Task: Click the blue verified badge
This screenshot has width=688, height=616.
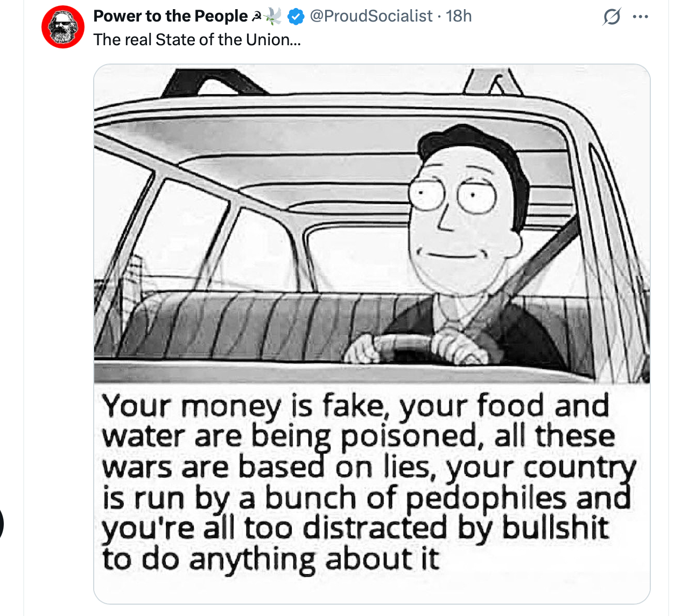Action: [296, 17]
